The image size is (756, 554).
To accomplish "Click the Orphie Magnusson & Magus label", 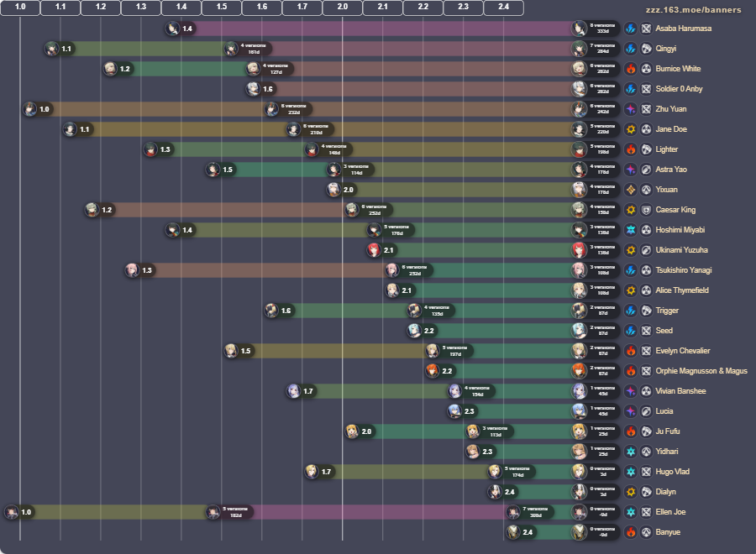I will (701, 371).
